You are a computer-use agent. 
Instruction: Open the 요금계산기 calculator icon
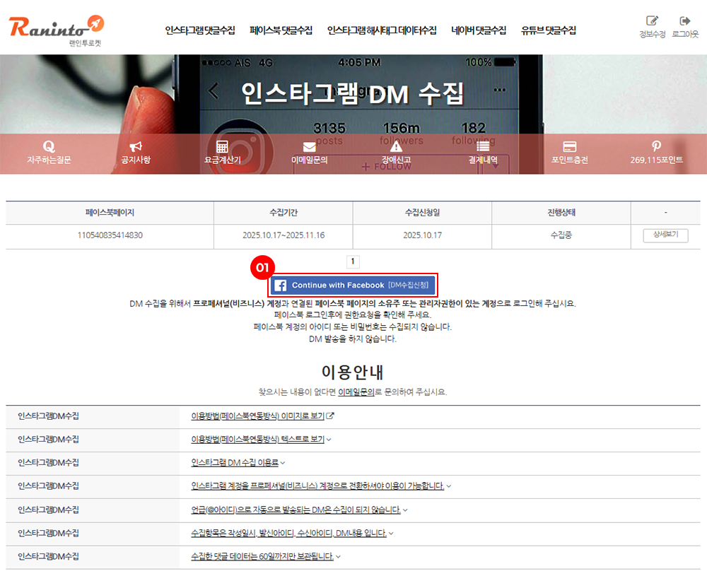click(x=222, y=147)
